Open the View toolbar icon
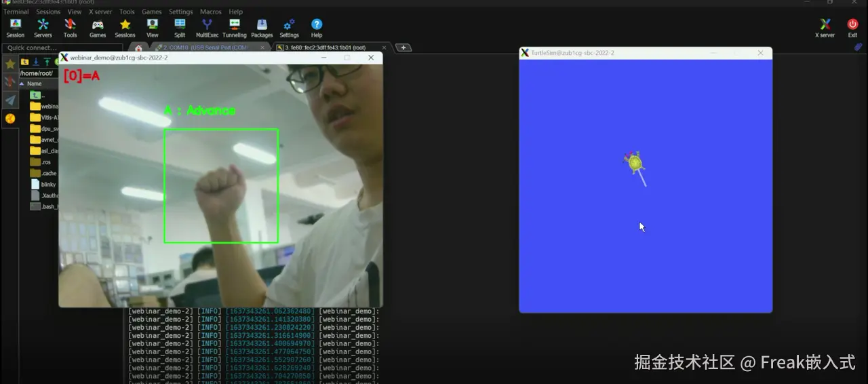This screenshot has width=868, height=384. click(x=153, y=28)
